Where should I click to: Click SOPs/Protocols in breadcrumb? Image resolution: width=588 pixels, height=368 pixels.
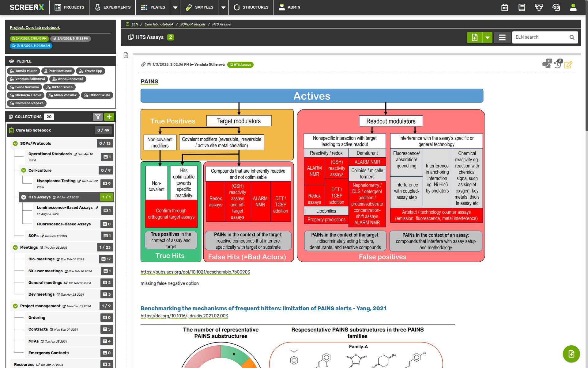pos(193,24)
